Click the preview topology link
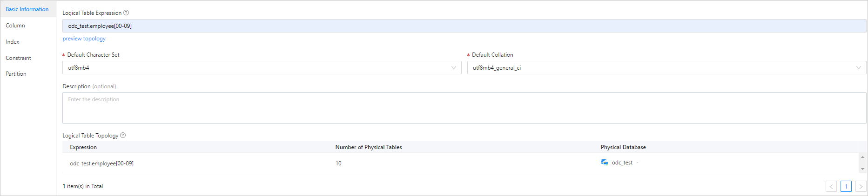868x196 pixels. point(84,39)
